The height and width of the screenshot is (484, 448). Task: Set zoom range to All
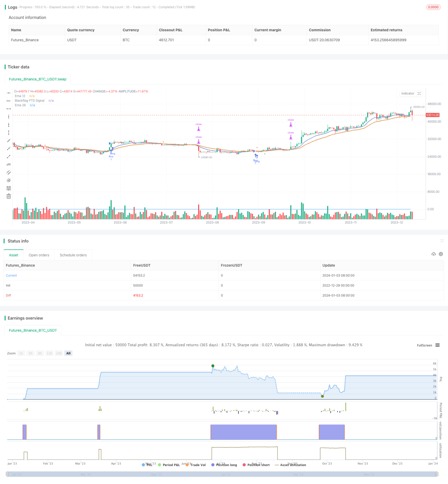coord(68,353)
